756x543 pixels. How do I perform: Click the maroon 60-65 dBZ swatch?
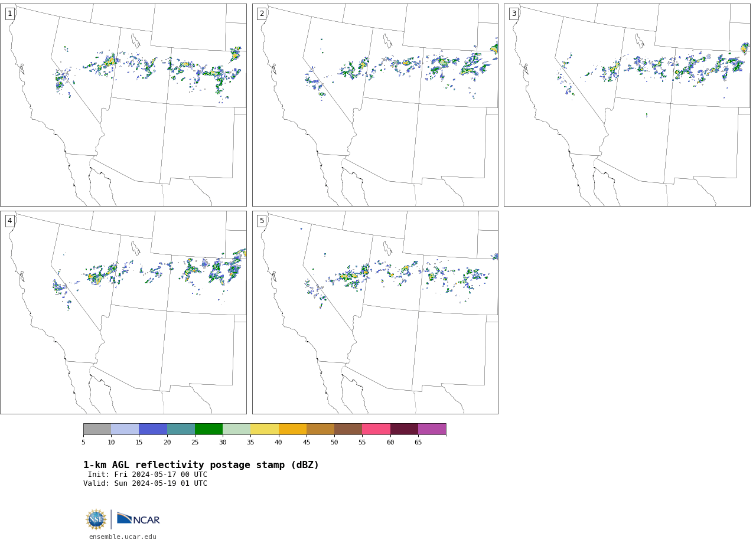(404, 429)
